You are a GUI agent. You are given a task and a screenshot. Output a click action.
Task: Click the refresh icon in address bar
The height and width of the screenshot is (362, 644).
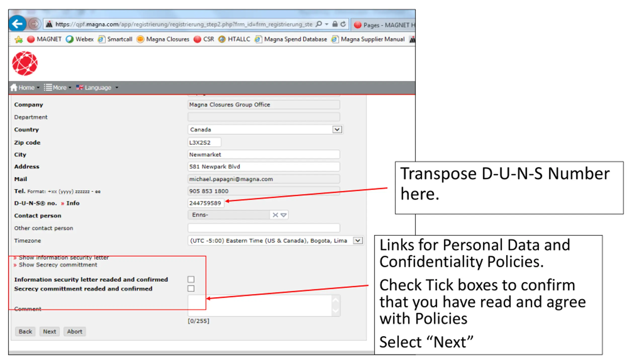point(343,24)
